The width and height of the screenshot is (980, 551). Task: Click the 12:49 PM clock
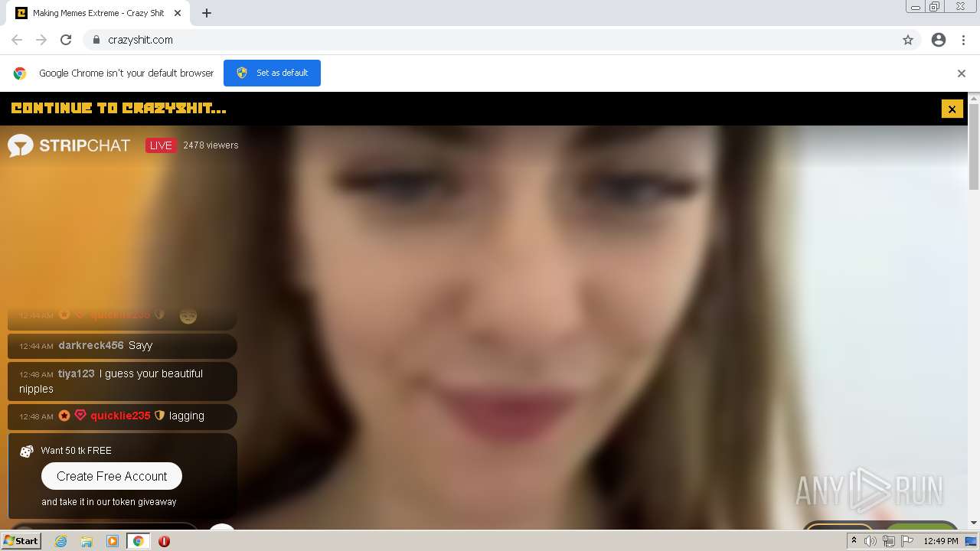pos(941,541)
